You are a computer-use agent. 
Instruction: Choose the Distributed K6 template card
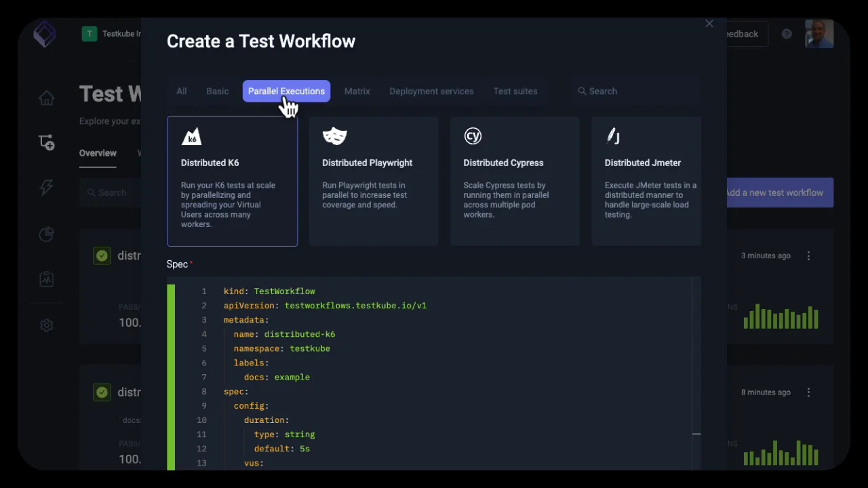tap(232, 181)
